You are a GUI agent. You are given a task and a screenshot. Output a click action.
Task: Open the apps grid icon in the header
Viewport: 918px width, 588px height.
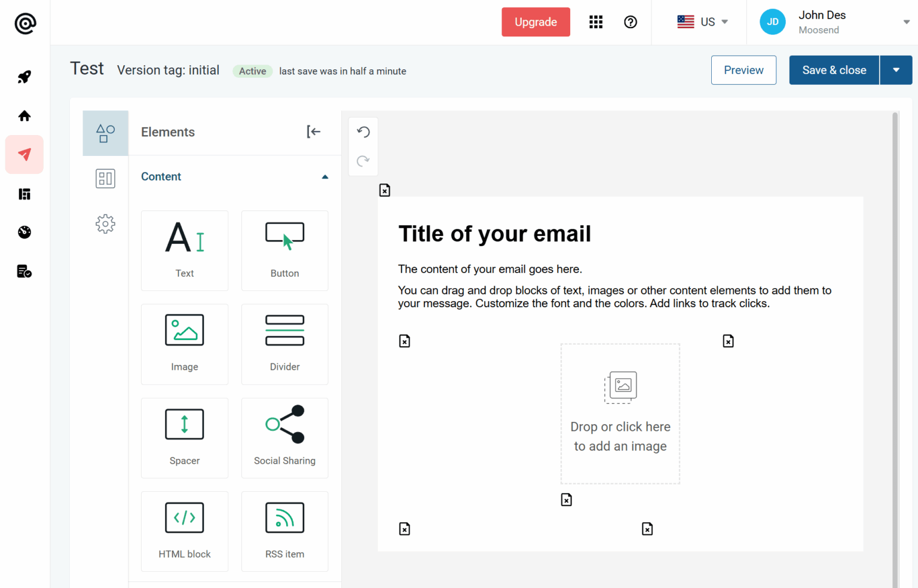[x=596, y=22]
